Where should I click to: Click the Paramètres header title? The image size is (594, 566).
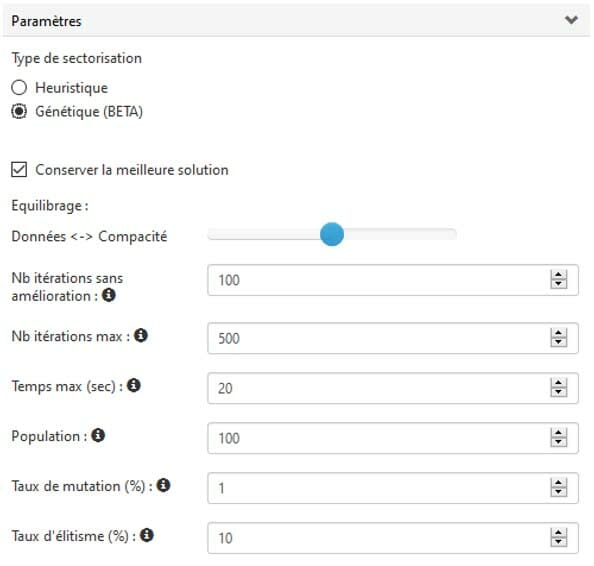(46, 21)
